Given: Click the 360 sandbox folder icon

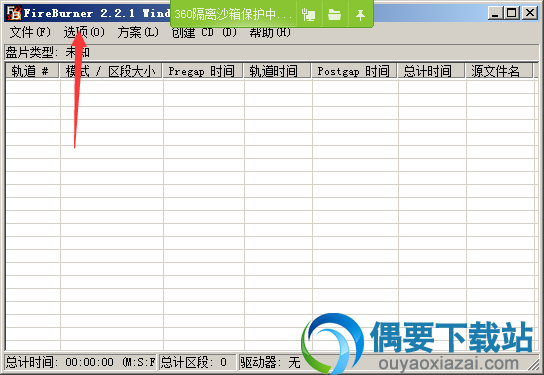Looking at the screenshot, I should pyautogui.click(x=334, y=14).
